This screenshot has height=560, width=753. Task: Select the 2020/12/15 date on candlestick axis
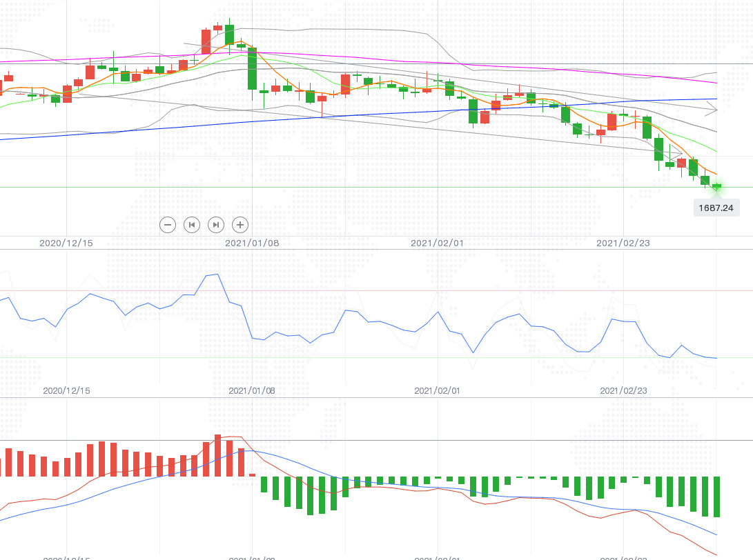click(66, 243)
